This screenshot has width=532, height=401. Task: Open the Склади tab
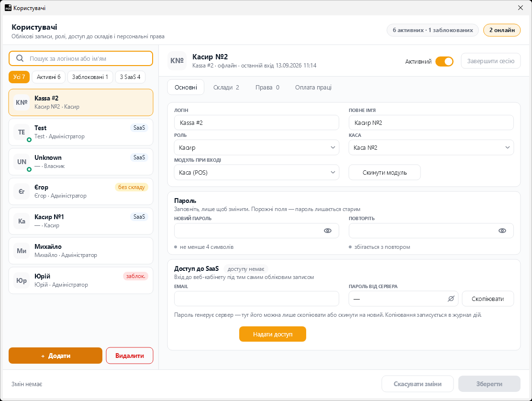226,87
